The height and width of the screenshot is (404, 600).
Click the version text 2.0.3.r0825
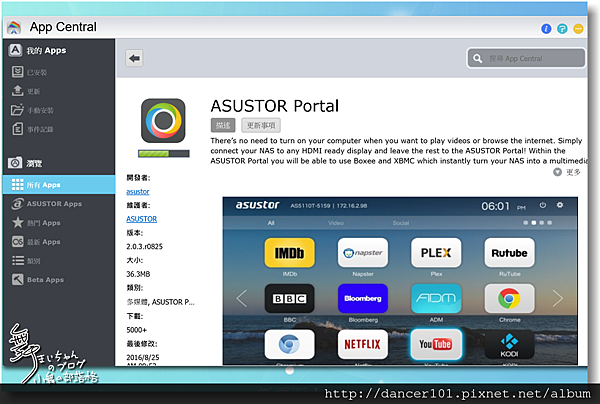[144, 247]
